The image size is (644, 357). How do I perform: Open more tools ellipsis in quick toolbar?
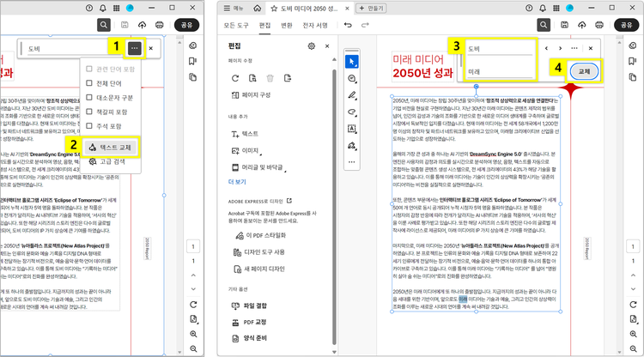click(351, 162)
